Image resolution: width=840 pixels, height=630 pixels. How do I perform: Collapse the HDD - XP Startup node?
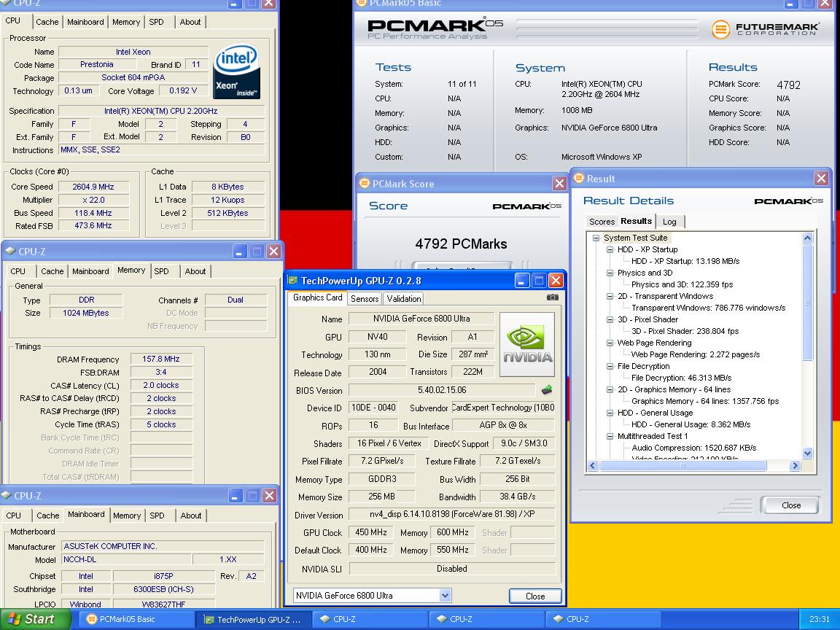point(610,249)
